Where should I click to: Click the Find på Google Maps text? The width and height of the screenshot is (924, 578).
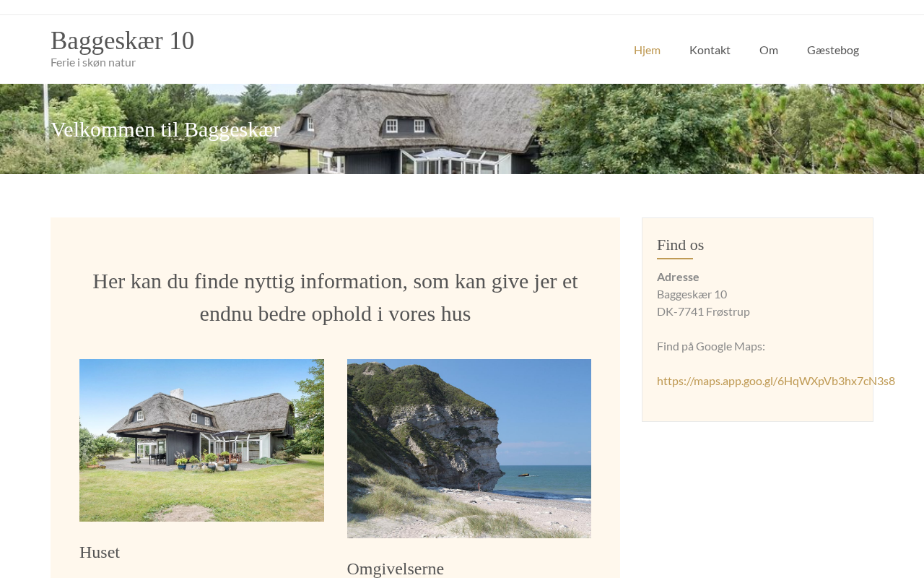pyautogui.click(x=711, y=346)
